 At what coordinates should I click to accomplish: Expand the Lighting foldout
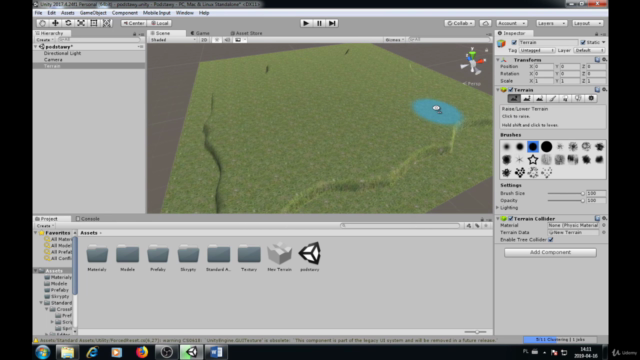(498, 208)
